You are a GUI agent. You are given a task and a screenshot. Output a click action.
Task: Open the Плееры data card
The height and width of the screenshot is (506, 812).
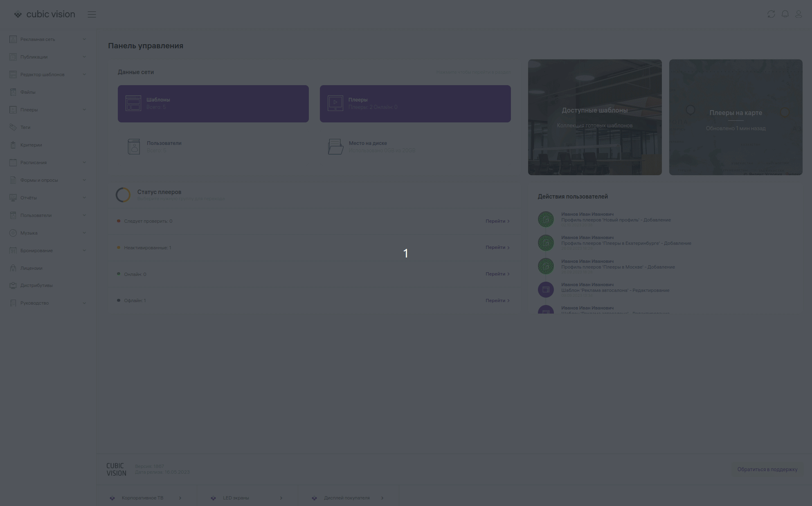coord(415,104)
